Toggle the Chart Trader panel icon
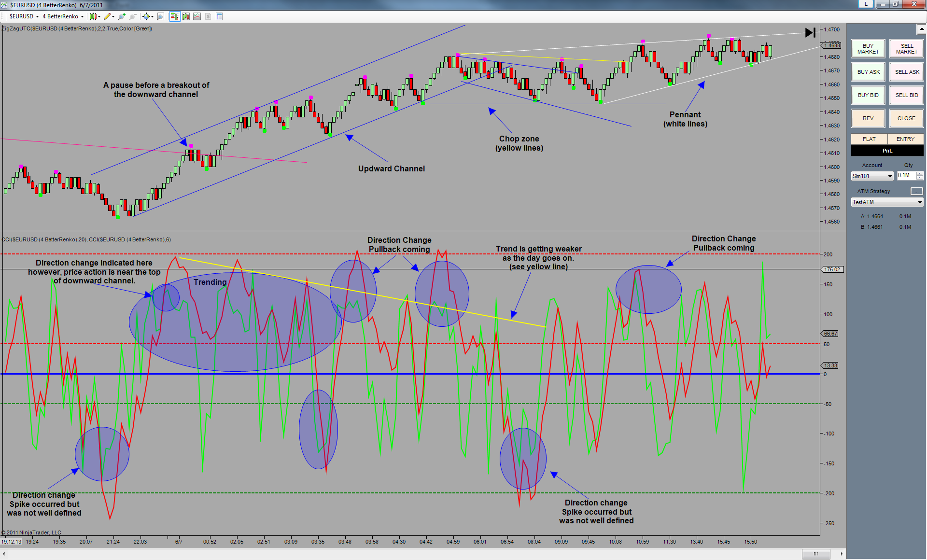This screenshot has height=560, width=927. pyautogui.click(x=174, y=16)
